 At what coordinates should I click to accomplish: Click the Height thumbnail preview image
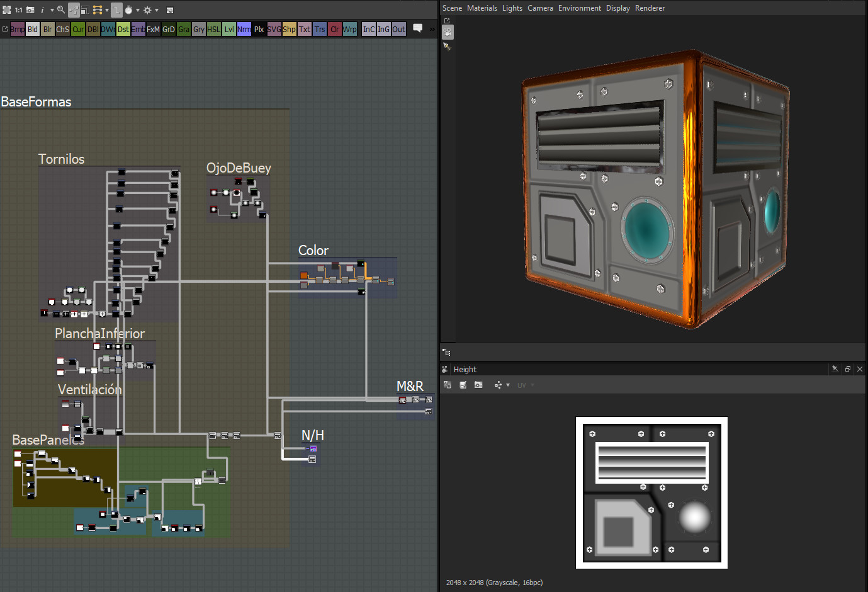(x=651, y=492)
